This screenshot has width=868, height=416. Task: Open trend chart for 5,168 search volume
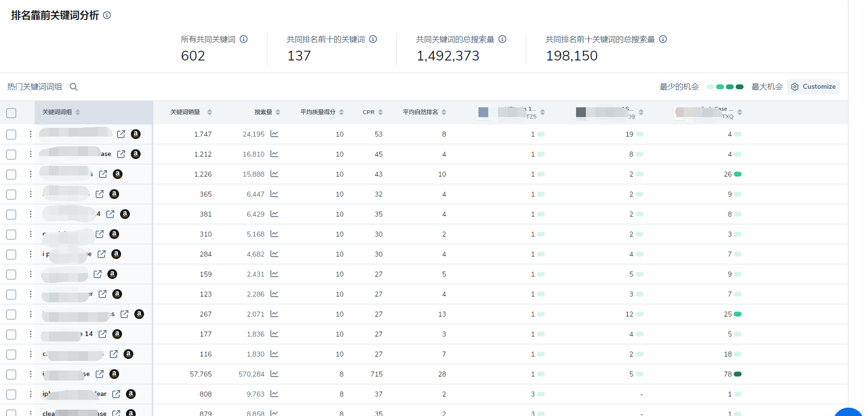click(x=274, y=234)
